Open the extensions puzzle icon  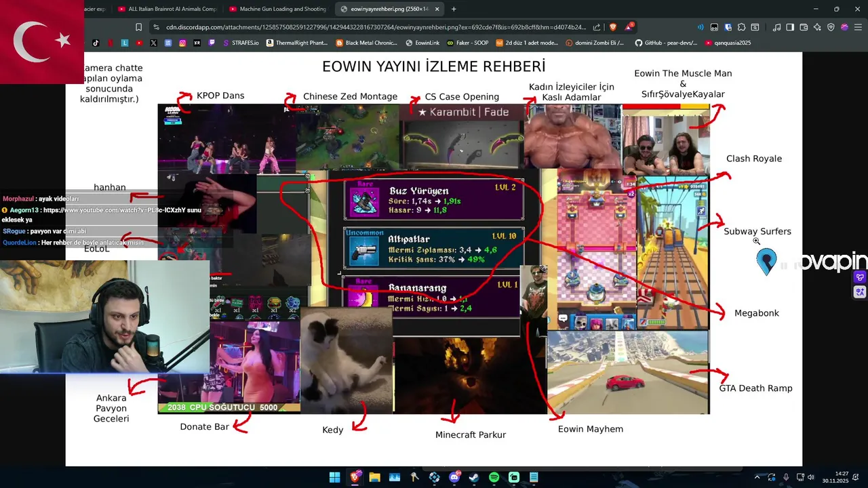(741, 27)
